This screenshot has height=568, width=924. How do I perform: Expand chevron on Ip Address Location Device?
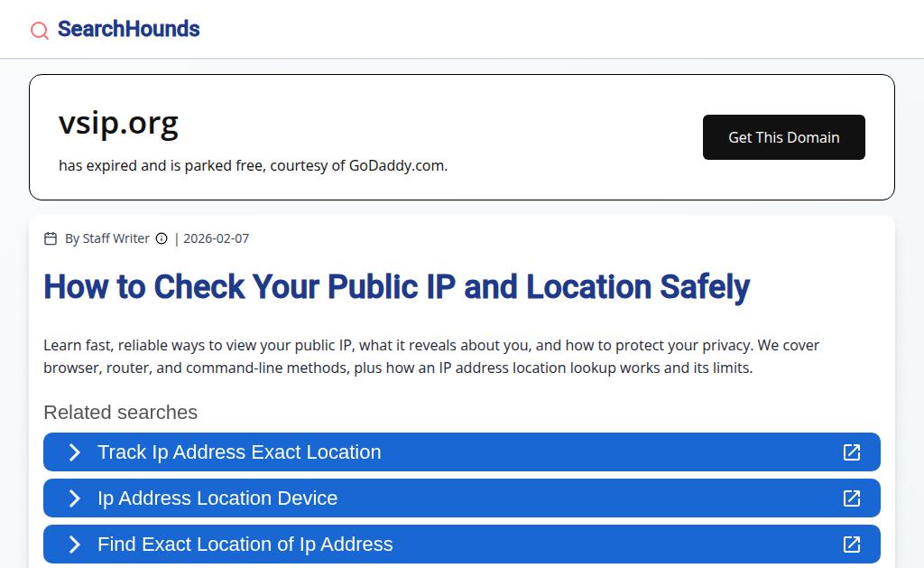point(75,498)
